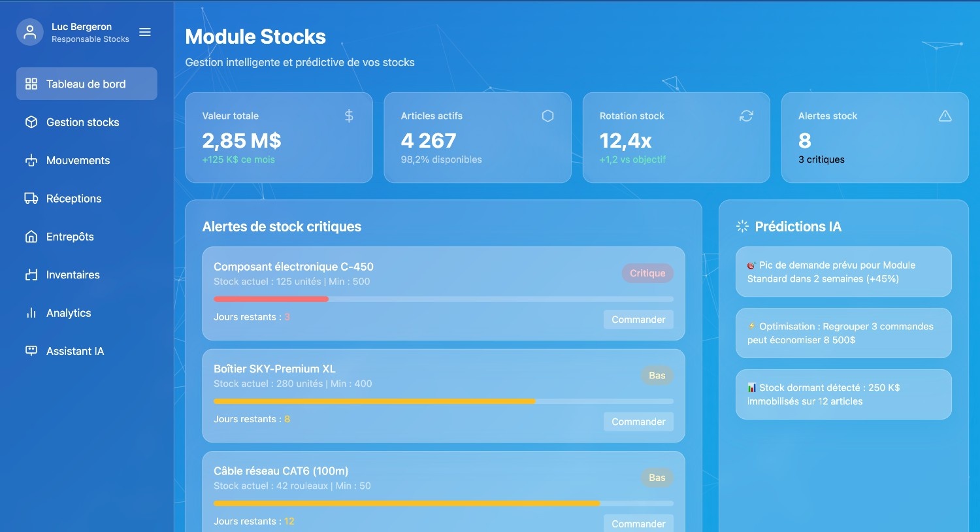The height and width of the screenshot is (532, 980).
Task: Go to the Mouvements section
Action: [78, 160]
